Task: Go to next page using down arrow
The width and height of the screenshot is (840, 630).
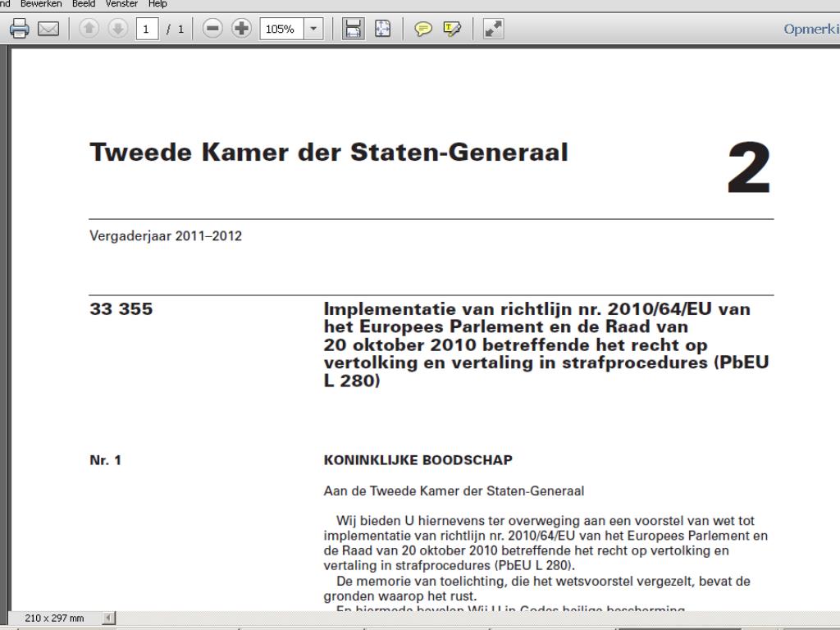Action: coord(117,29)
